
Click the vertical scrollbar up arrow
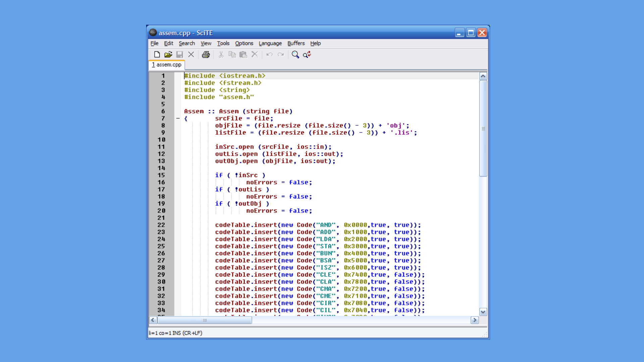[x=483, y=76]
